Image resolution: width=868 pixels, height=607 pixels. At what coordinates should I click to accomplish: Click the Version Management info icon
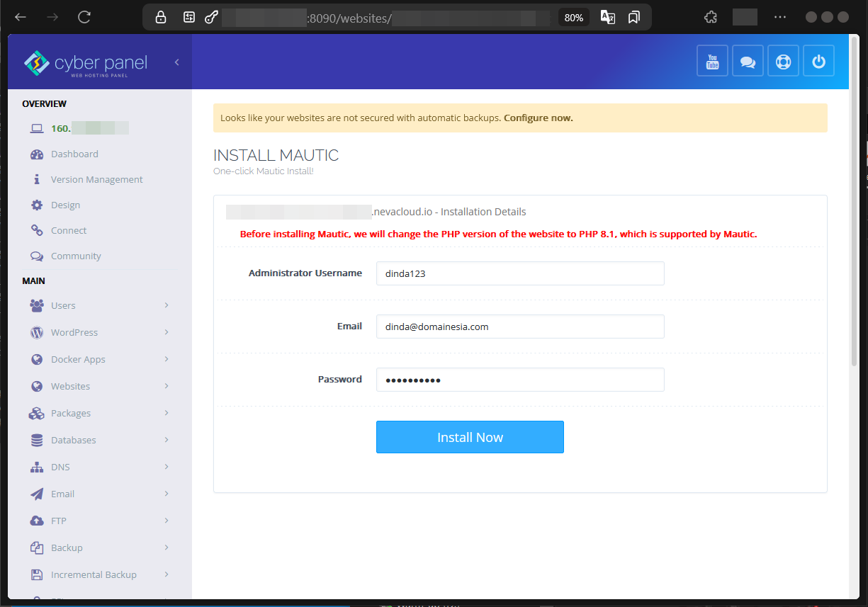37,180
